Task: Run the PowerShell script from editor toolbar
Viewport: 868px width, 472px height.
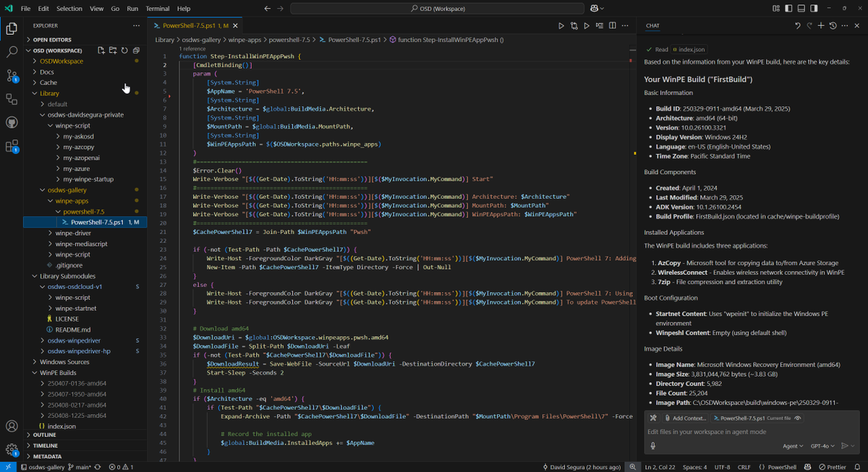Action: click(x=561, y=25)
